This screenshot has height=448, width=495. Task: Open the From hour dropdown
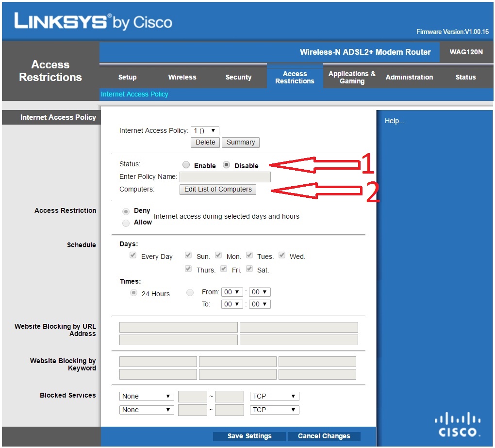coord(232,292)
